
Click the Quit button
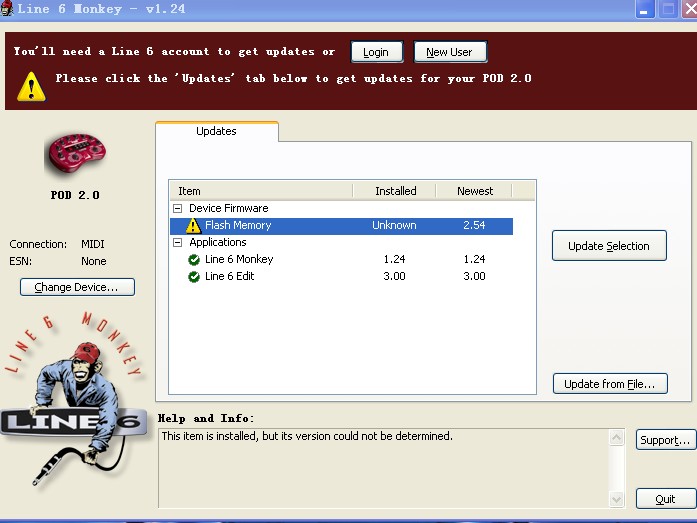pos(665,499)
